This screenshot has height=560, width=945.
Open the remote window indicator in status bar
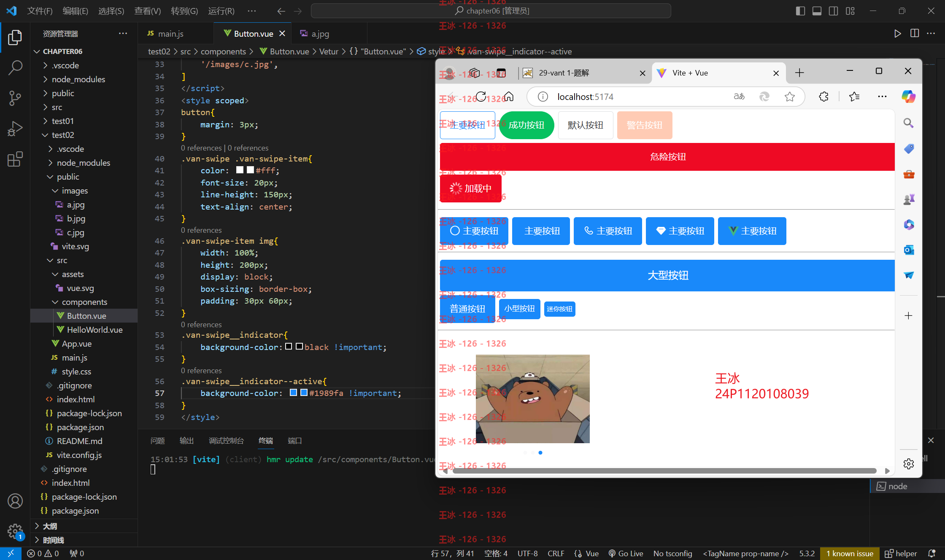(11, 553)
